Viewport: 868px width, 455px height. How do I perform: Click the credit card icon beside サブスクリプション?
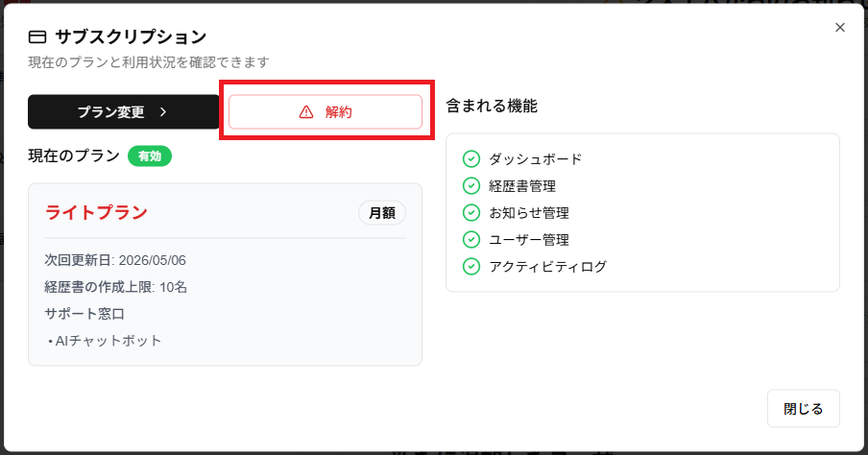[x=37, y=37]
